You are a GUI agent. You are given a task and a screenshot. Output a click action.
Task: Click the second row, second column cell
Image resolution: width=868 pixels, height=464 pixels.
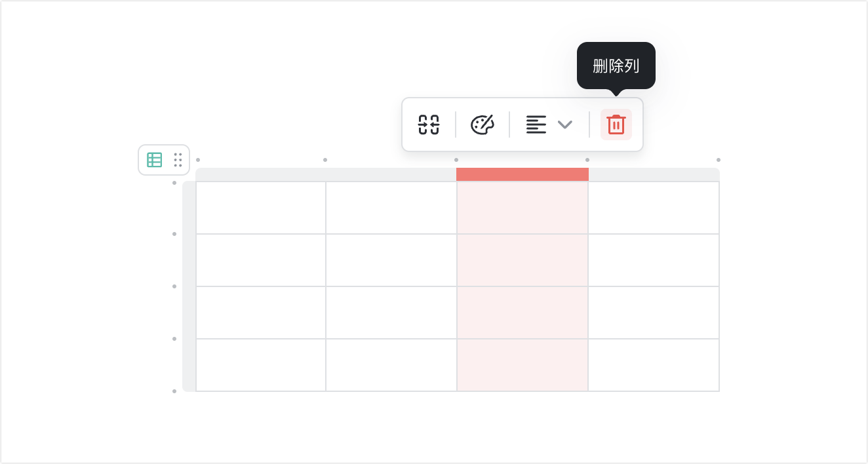[x=391, y=260]
